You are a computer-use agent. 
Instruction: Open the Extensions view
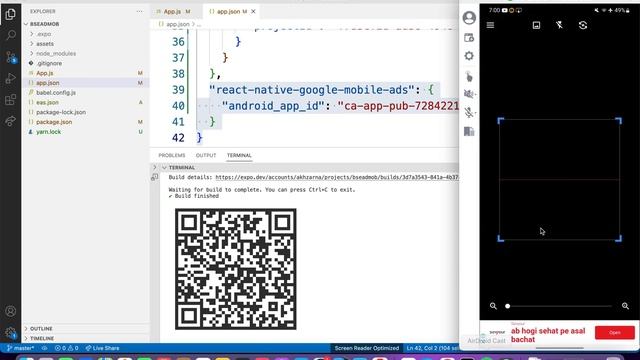[x=11, y=100]
